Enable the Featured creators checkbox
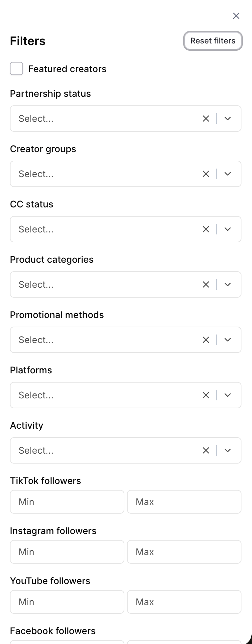This screenshot has width=252, height=644. 16,69
